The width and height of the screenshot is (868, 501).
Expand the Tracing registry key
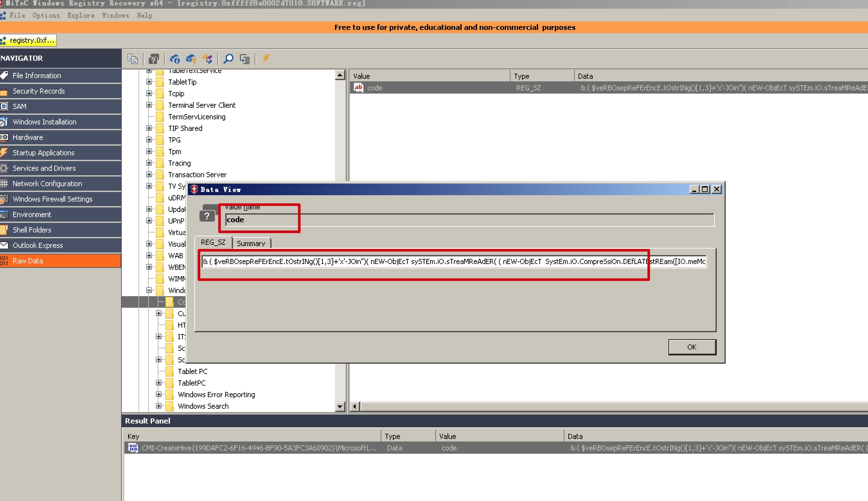pyautogui.click(x=149, y=163)
